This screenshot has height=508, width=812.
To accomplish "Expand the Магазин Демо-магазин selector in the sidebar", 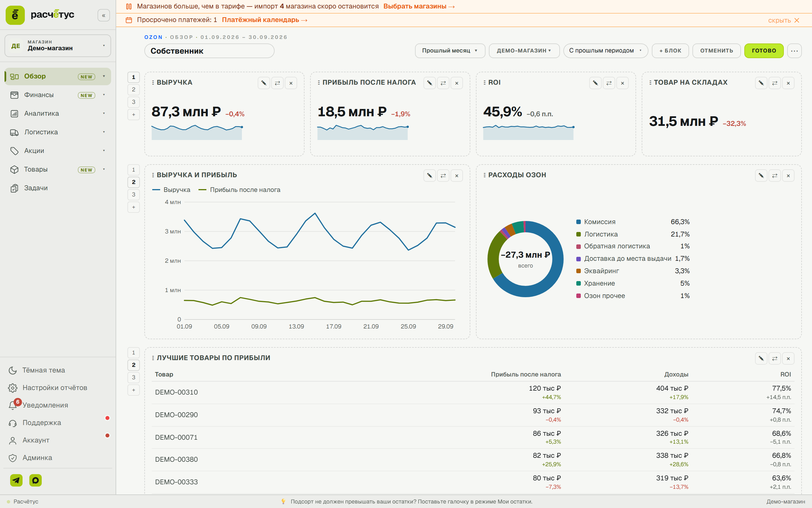I will 58,46.
